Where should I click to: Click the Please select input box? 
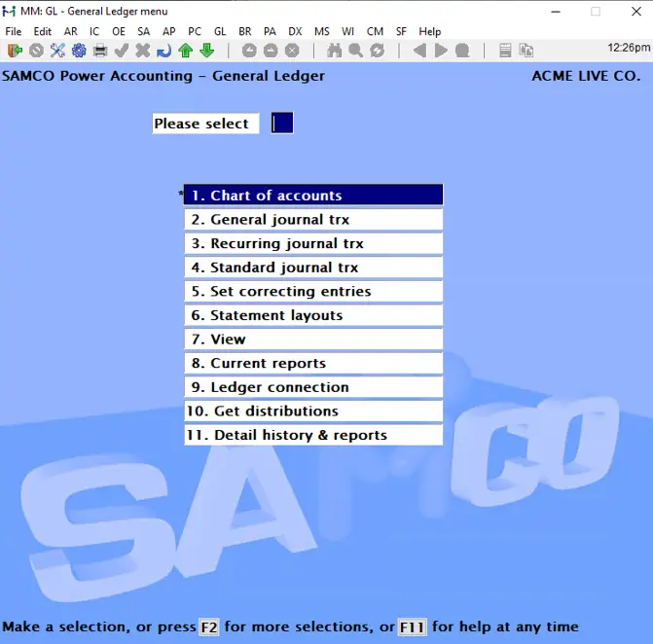(281, 124)
